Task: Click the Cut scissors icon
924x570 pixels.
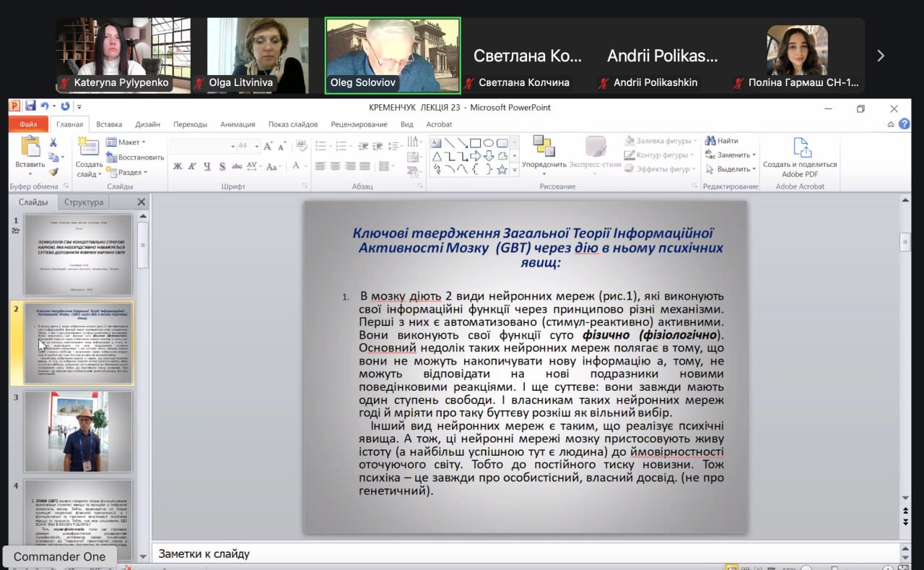Action: (x=53, y=142)
